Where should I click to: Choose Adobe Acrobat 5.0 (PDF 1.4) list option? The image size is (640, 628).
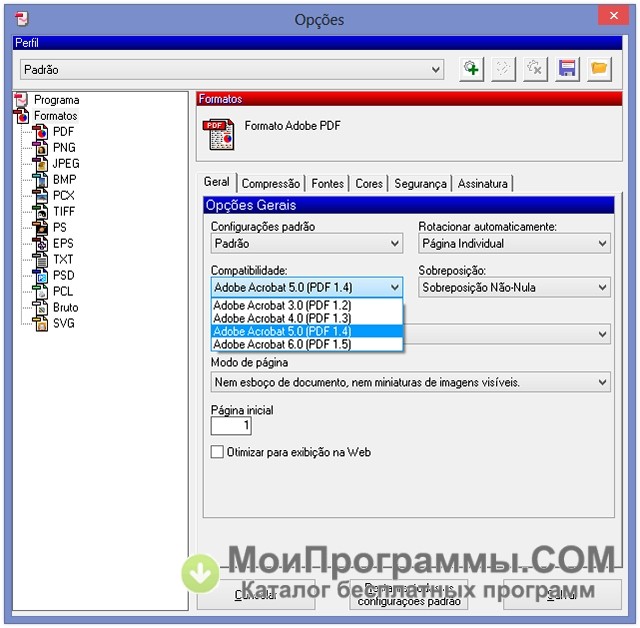307,331
